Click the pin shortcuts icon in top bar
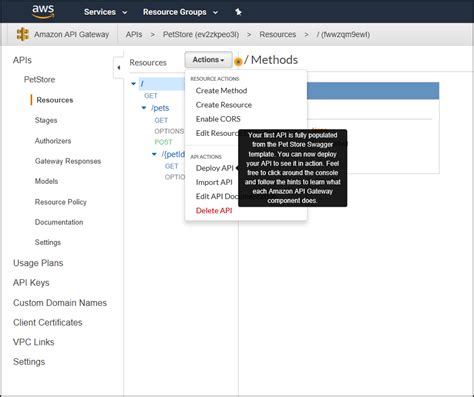 coord(238,12)
